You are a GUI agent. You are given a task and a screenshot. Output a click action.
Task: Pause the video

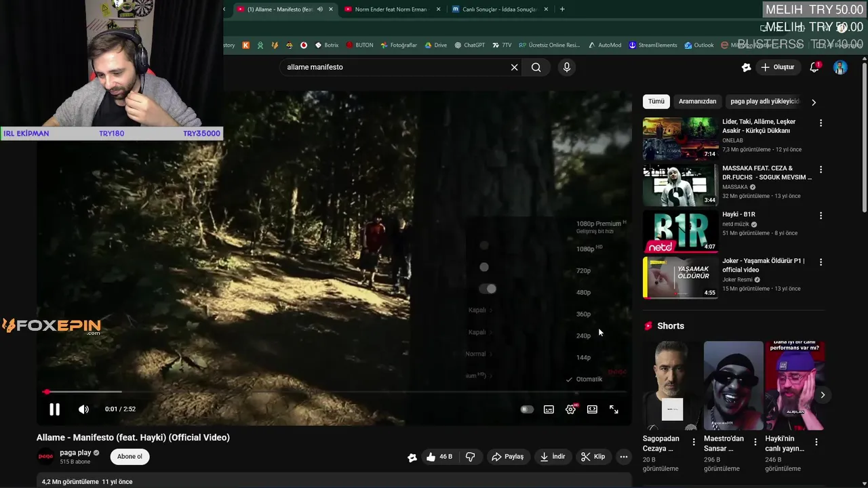[x=54, y=409]
